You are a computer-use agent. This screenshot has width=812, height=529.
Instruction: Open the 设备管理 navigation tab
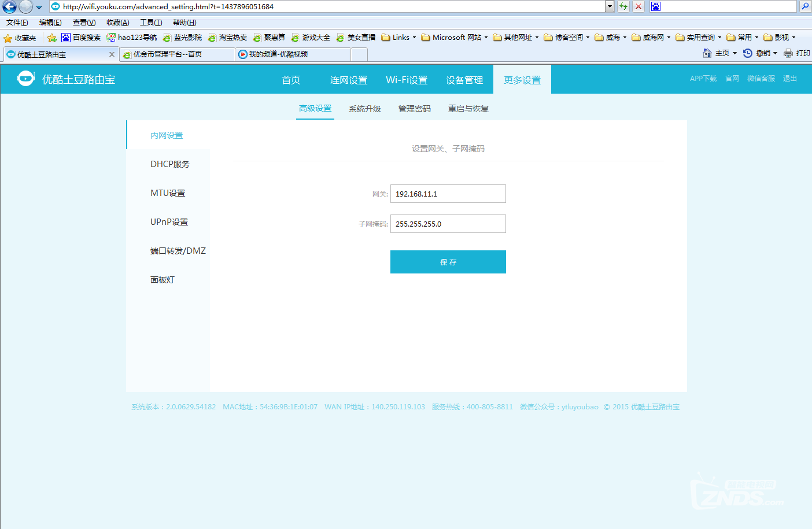(464, 80)
